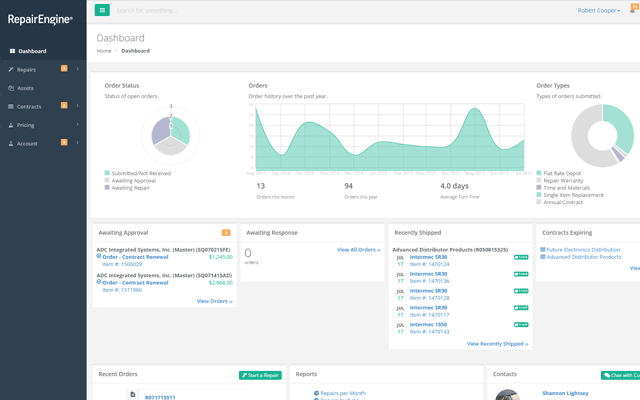Click the purple slice of Order Status chart
This screenshot has height=400, width=640.
pyautogui.click(x=160, y=130)
